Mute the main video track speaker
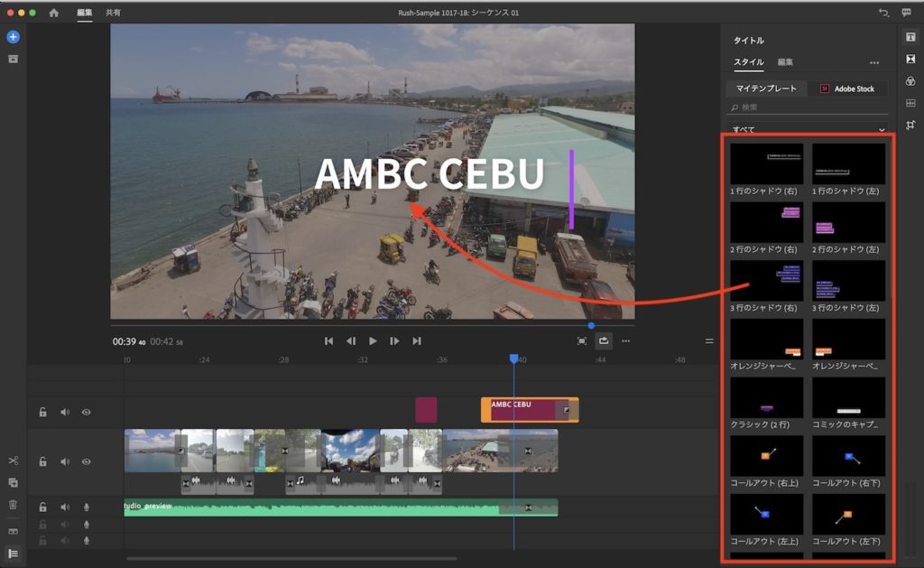The image size is (924, 568). [x=65, y=461]
